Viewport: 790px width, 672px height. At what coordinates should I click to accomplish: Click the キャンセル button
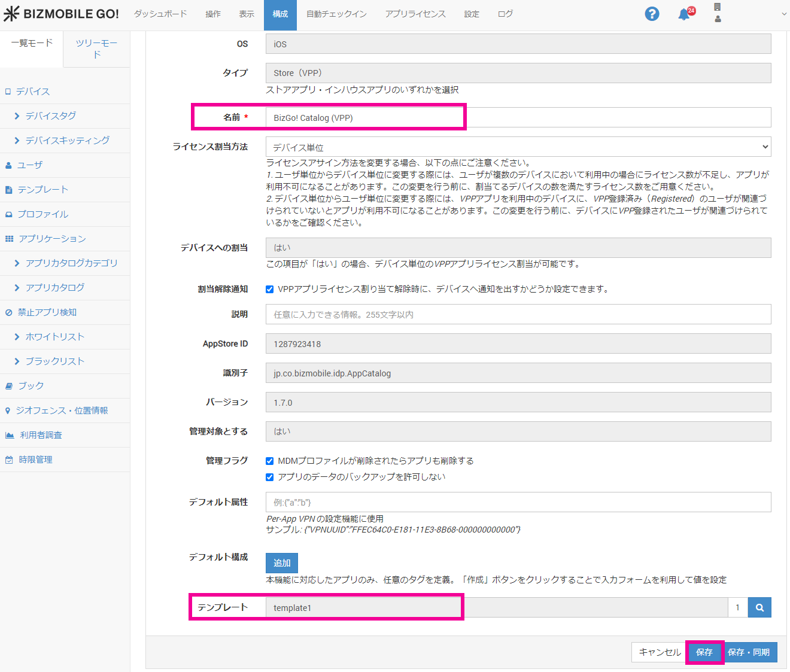click(x=659, y=652)
